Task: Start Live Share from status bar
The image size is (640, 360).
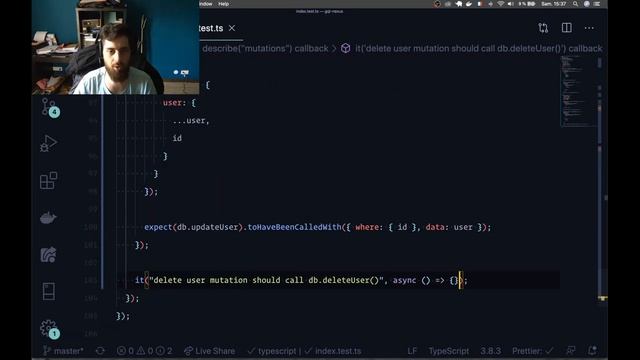Action: coord(209,351)
